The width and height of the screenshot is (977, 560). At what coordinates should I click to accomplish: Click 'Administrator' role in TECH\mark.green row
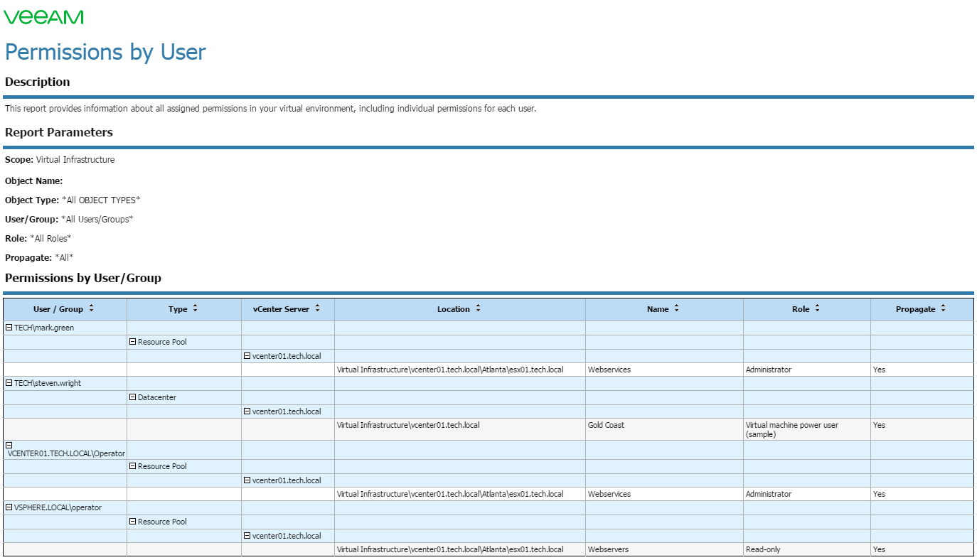[769, 370]
